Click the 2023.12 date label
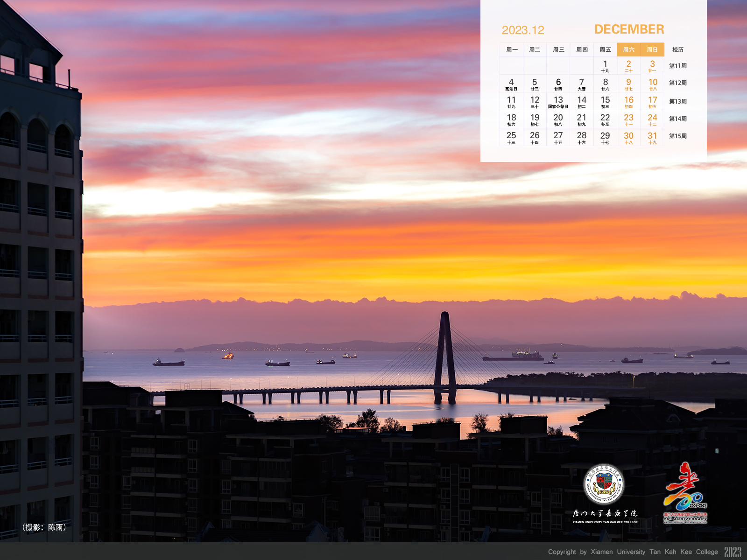 [x=523, y=30]
